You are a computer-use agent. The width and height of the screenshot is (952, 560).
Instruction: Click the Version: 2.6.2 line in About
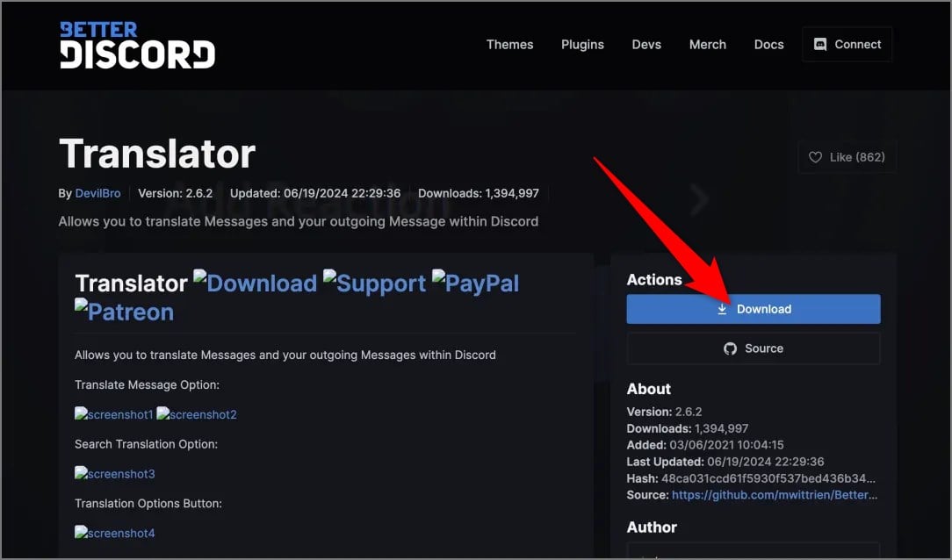664,412
